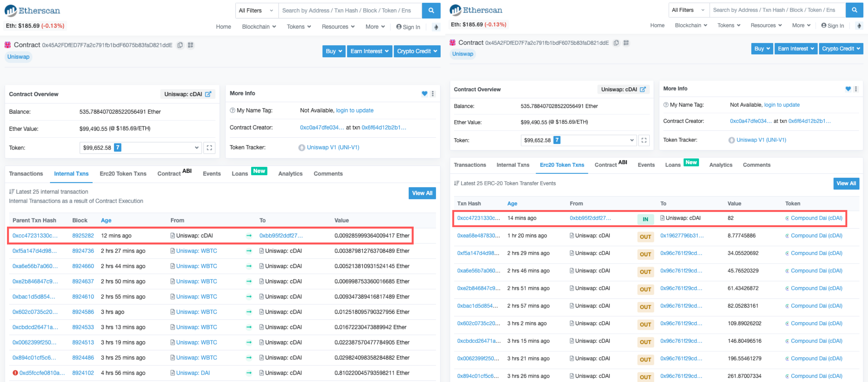This screenshot has height=382, width=868.
Task: Click the Etherscan logo in left window
Action: [32, 11]
